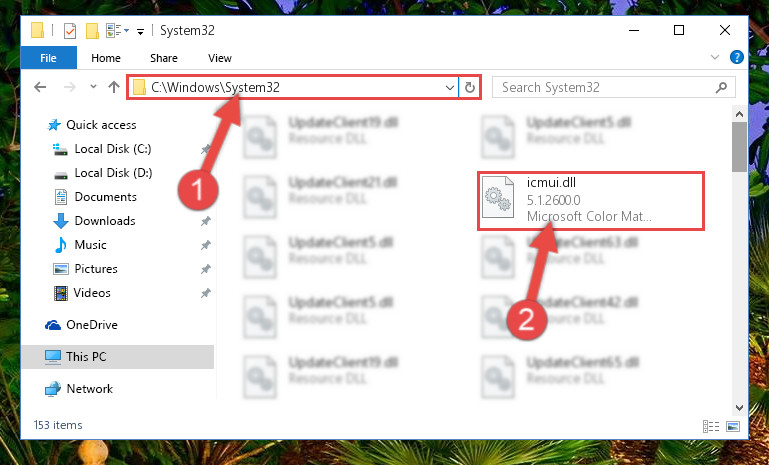This screenshot has height=465, width=769.
Task: Select the icmui.dll file
Action: (591, 201)
